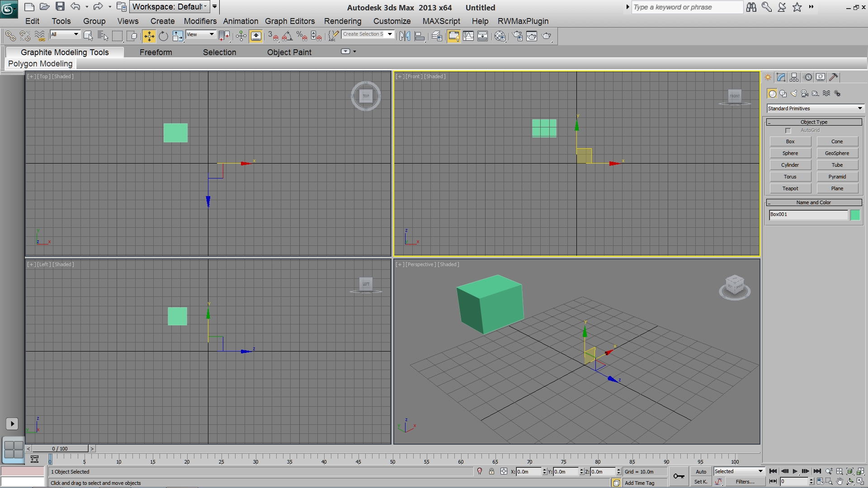Click the Render Production teapot icon
The image size is (868, 488).
pyautogui.click(x=546, y=36)
